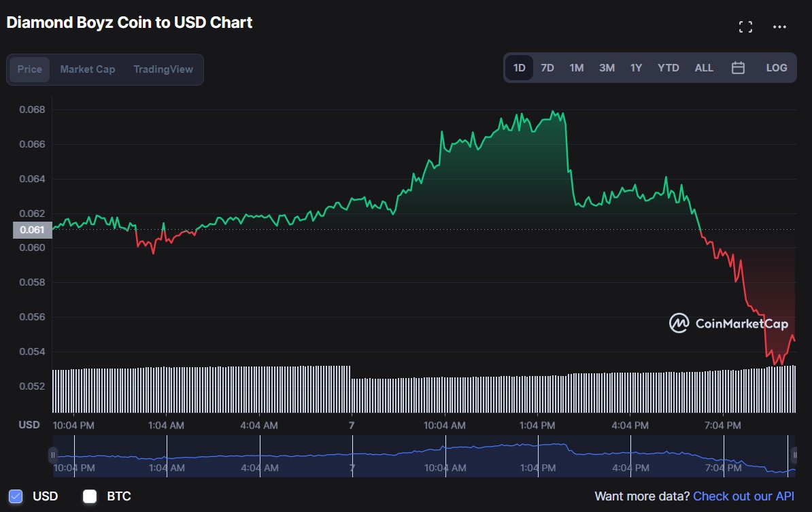
Task: Open the TradingView tab
Action: (x=163, y=69)
